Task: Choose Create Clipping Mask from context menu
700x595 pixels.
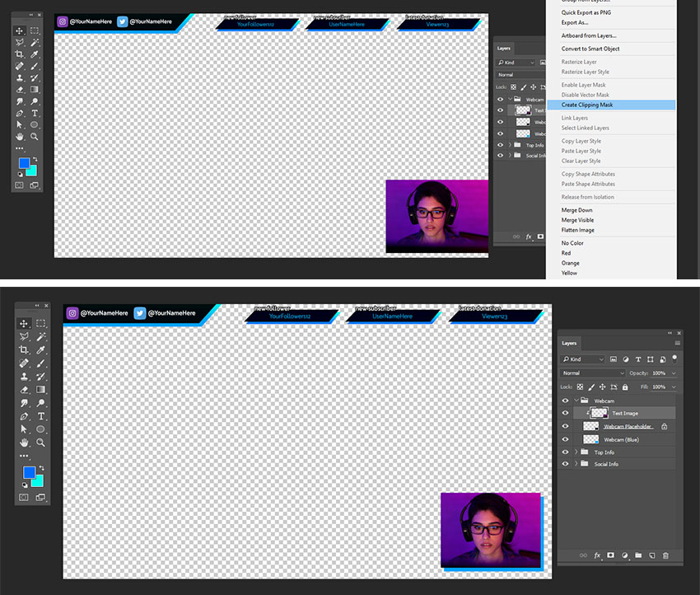Action: [611, 105]
